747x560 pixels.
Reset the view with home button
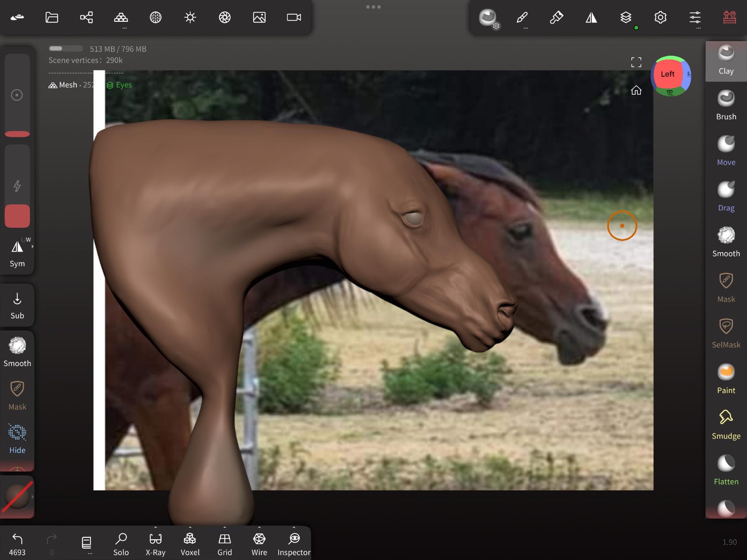[636, 91]
